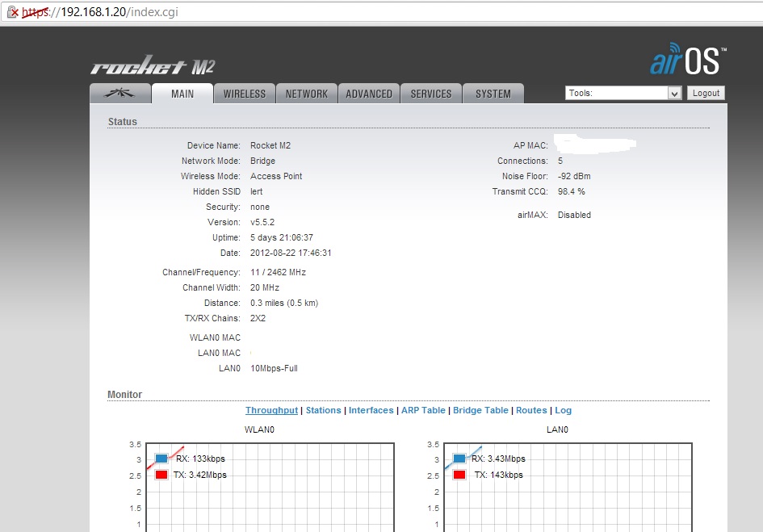
Task: Click LAN0 red TX legend swatch
Action: [x=459, y=475]
